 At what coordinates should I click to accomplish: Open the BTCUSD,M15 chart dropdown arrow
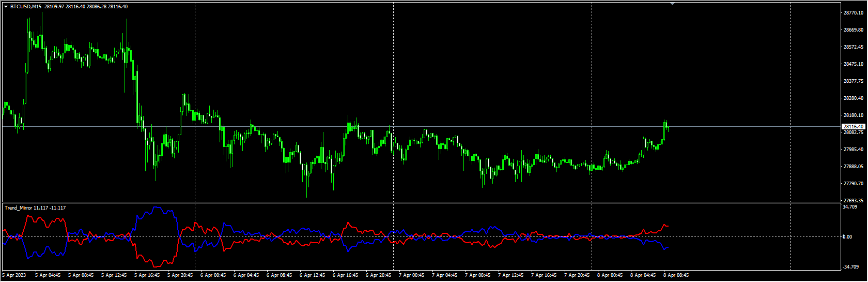point(6,7)
